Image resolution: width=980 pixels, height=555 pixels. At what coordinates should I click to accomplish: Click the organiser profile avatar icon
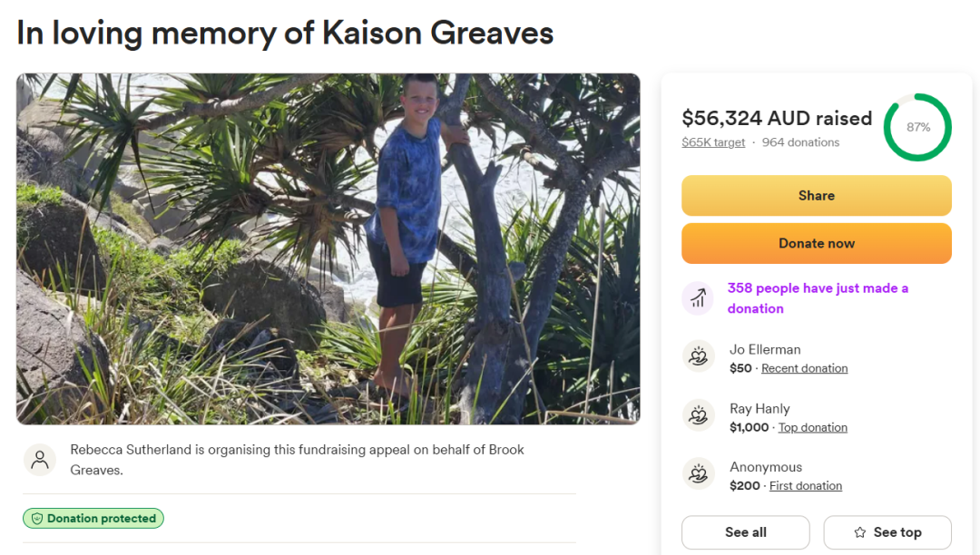(x=40, y=460)
